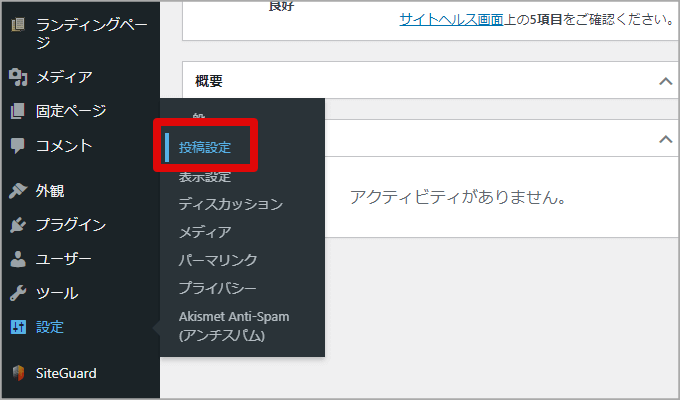Image resolution: width=680 pixels, height=400 pixels.
Task: Click the 外観 paintbrush icon
Action: tap(18, 190)
